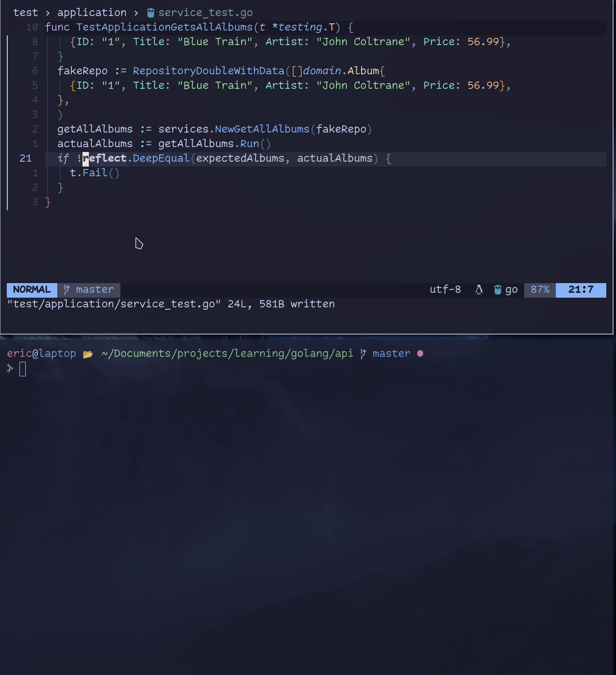
Task: Click 'eric@laptop' in shell prompt
Action: (41, 354)
